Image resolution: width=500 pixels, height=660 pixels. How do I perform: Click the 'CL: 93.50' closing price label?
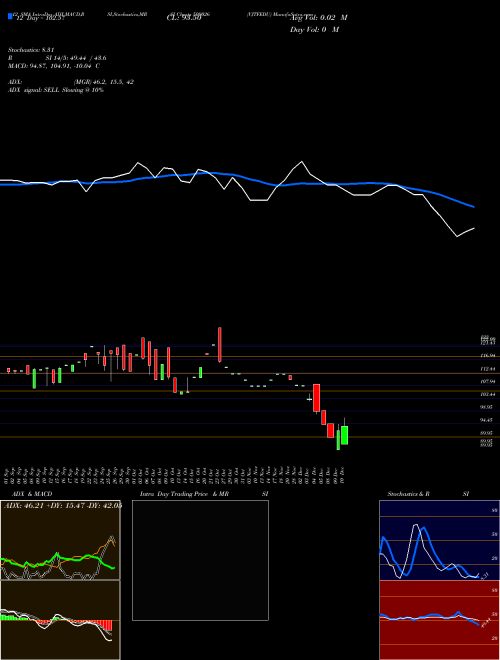point(184,17)
